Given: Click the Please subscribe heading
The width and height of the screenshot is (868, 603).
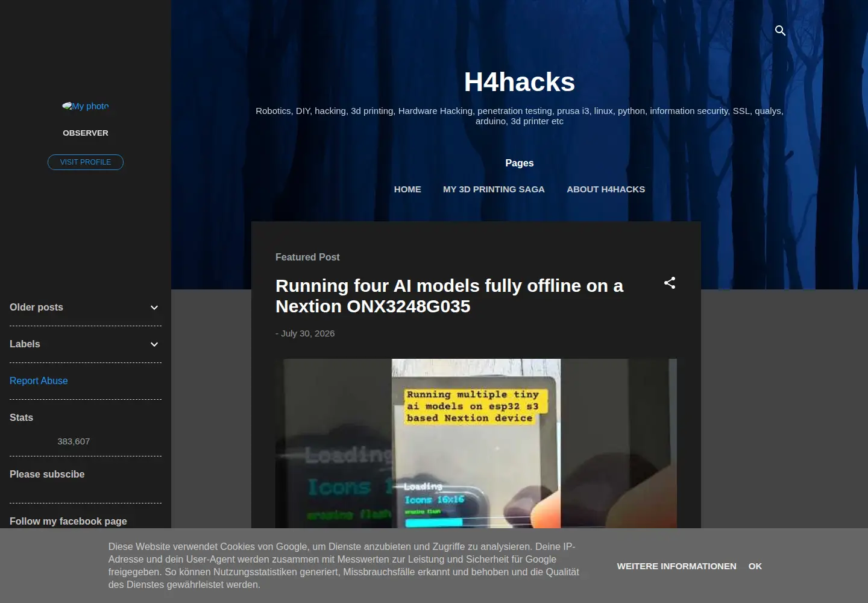Looking at the screenshot, I should [x=47, y=475].
